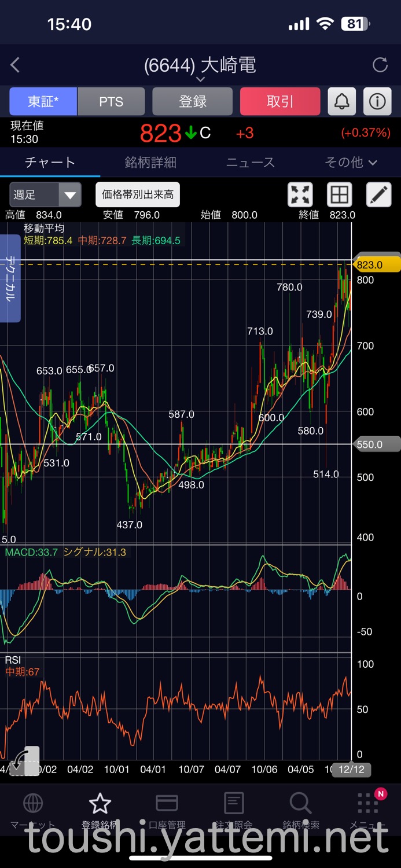Refresh the stock quote data
This screenshot has height=868, width=401.
380,65
